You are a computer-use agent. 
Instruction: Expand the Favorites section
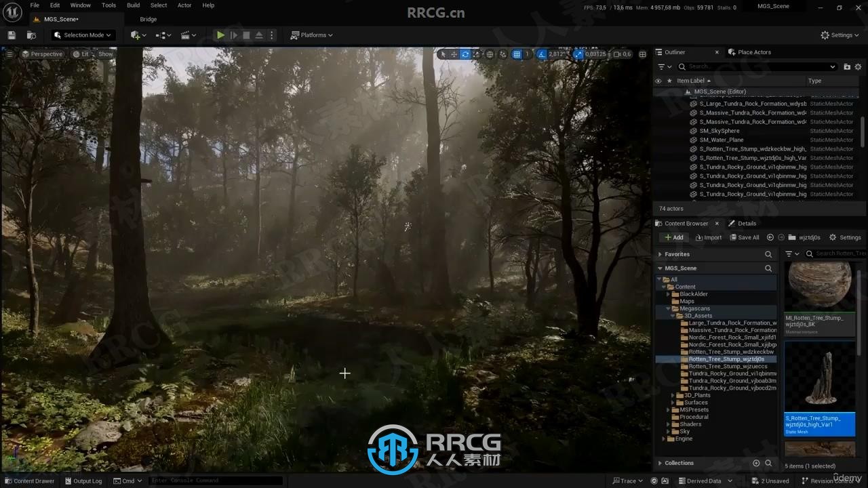(660, 254)
